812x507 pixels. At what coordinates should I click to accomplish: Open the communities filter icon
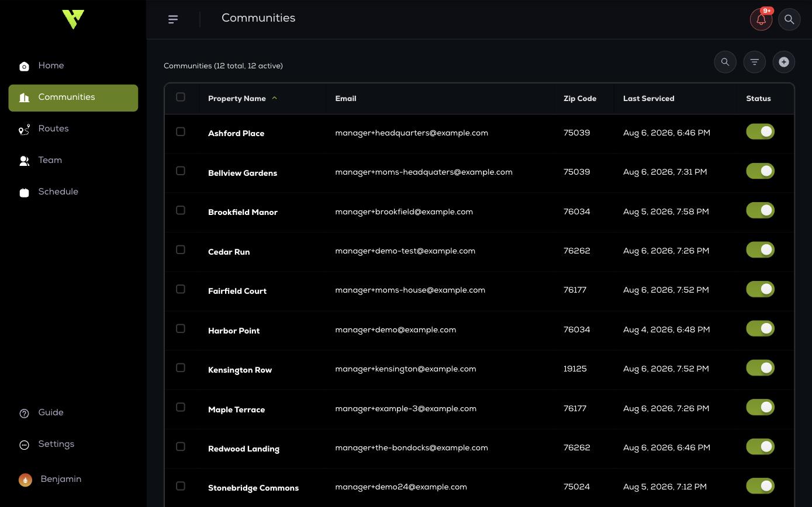pos(755,62)
